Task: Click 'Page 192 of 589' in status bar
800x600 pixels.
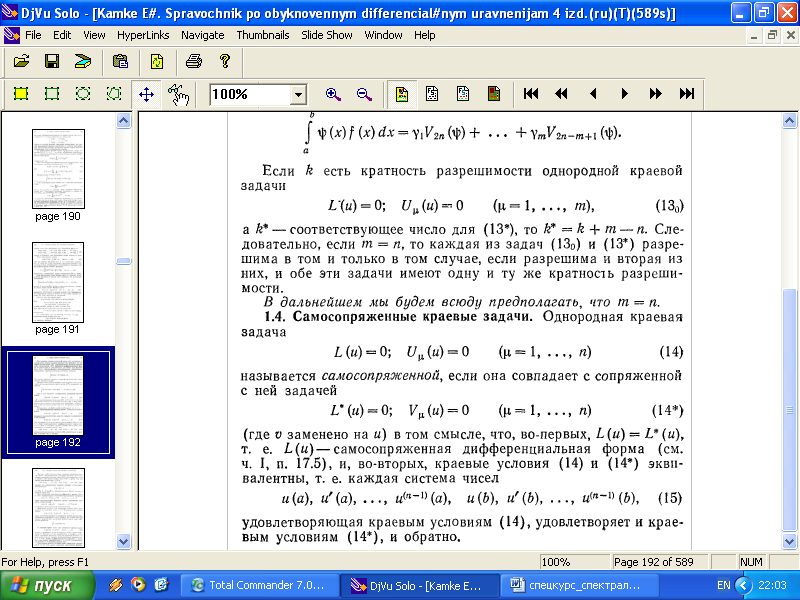Action: pos(654,562)
